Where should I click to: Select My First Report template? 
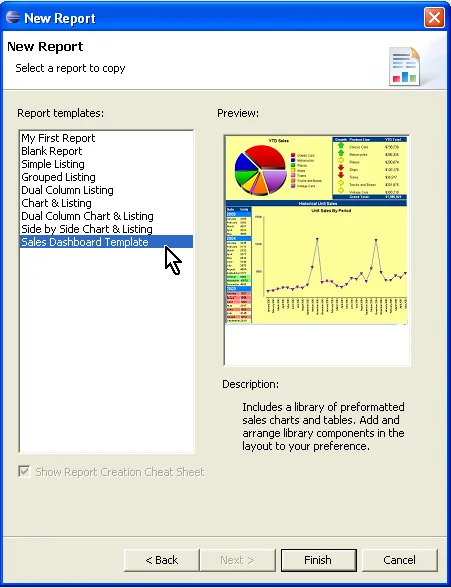click(x=58, y=138)
